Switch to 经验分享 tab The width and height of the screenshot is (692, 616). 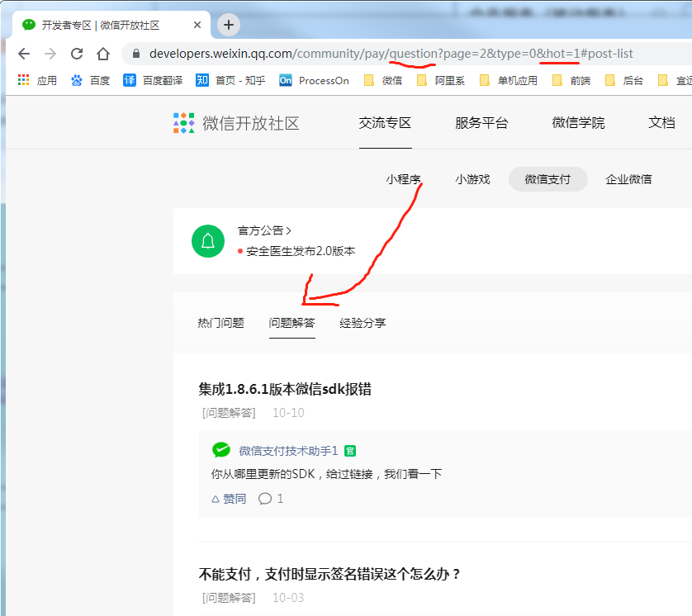[x=363, y=323]
